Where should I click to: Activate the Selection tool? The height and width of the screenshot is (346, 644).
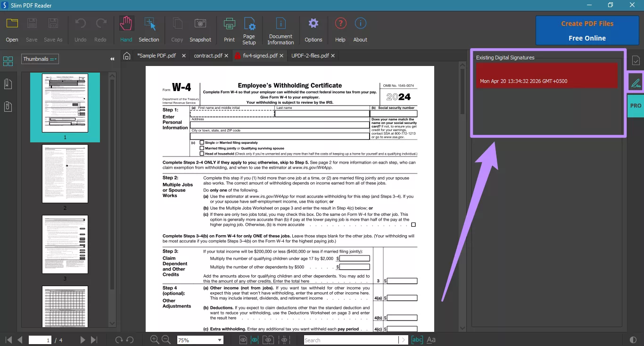click(x=149, y=29)
